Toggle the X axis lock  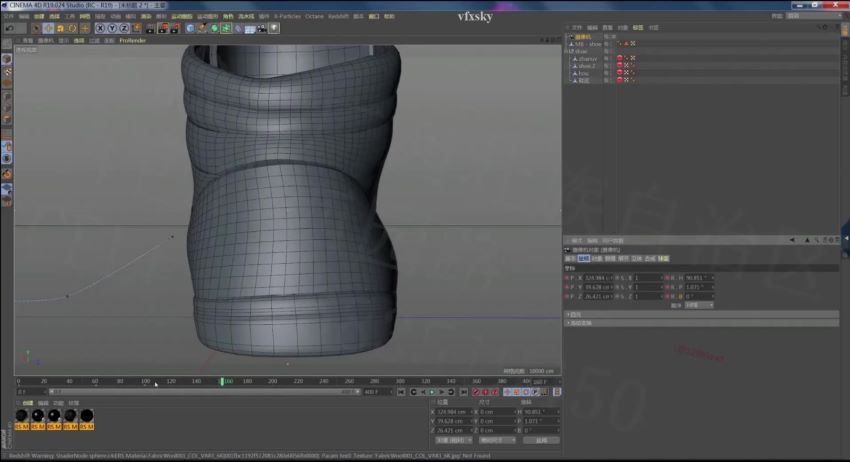100,28
